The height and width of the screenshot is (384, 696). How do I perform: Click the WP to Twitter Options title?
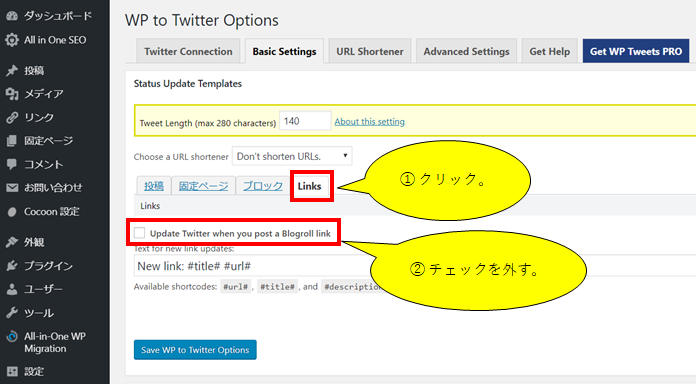point(202,20)
